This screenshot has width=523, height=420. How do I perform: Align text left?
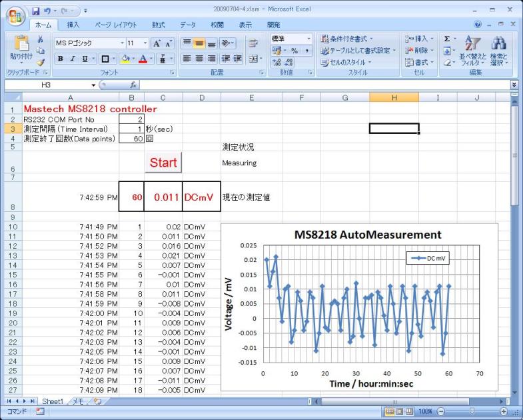[187, 59]
